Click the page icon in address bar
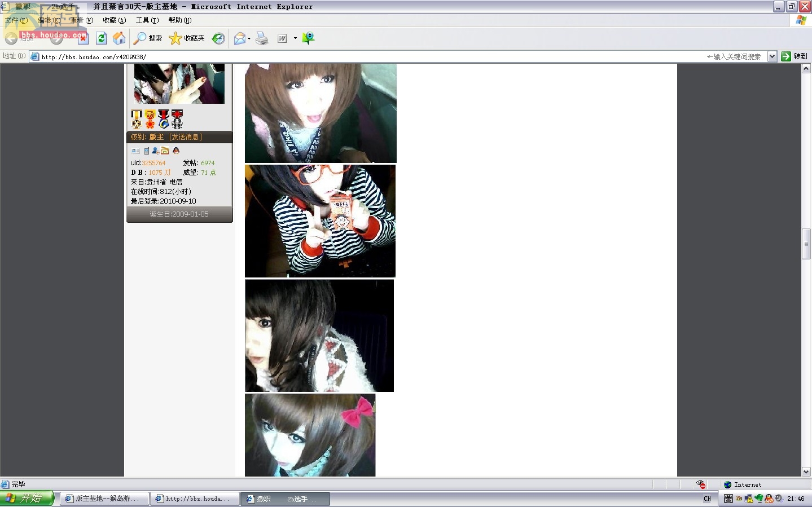The image size is (812, 507). pyautogui.click(x=35, y=56)
